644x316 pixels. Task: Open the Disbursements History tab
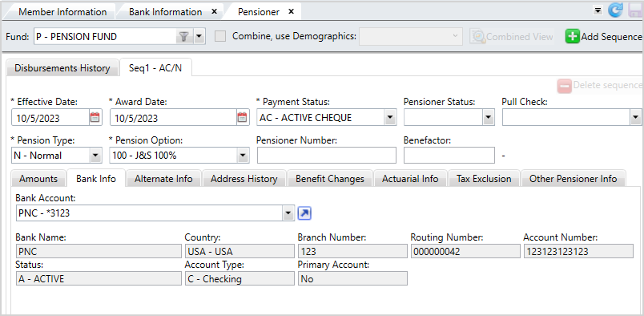[x=62, y=68]
